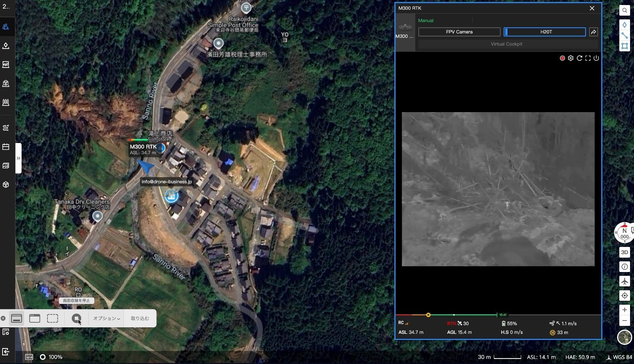
Task: Center the map on current location
Action: [625, 295]
